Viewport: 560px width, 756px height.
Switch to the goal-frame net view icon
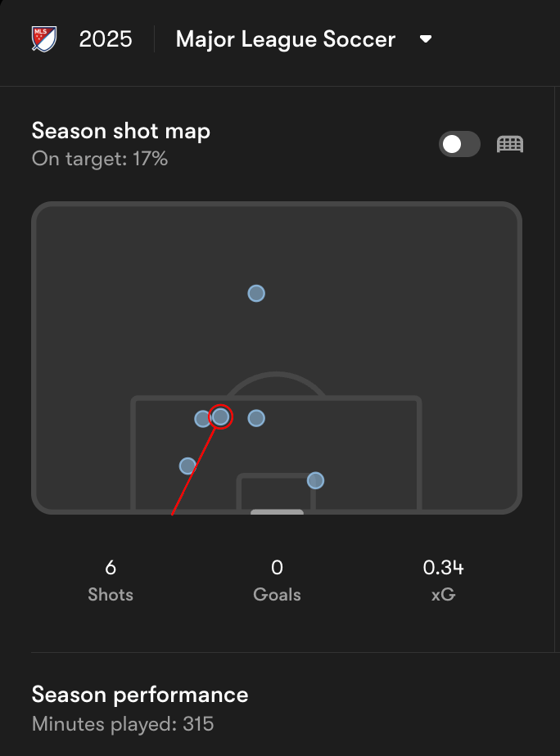(510, 144)
